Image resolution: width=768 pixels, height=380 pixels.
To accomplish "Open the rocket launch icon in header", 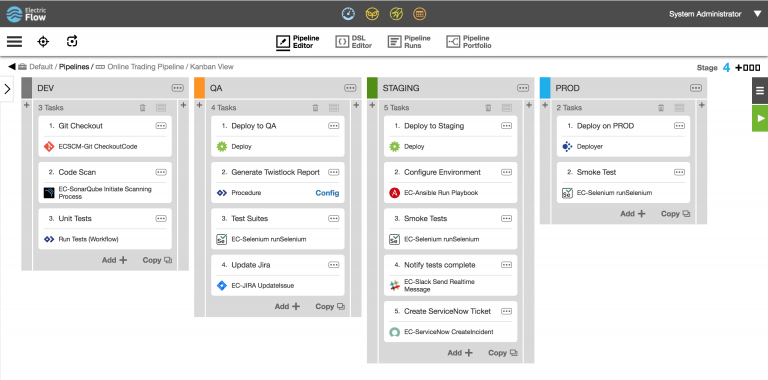I will (x=396, y=14).
